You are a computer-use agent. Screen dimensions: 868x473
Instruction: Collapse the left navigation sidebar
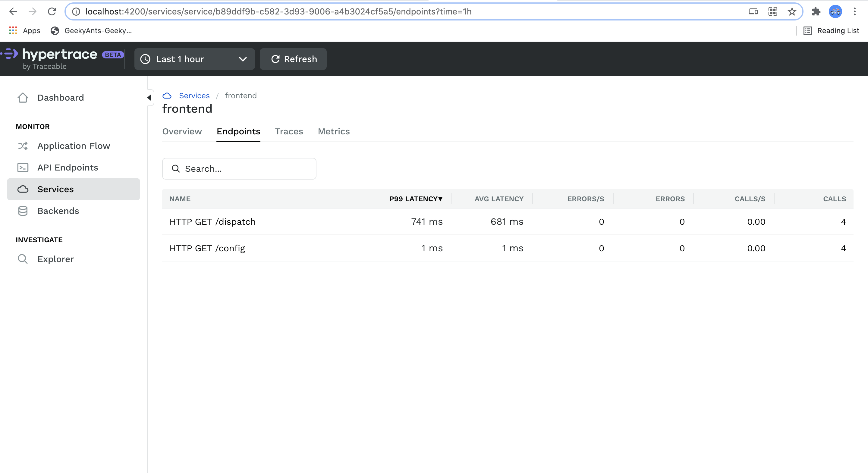tap(149, 98)
